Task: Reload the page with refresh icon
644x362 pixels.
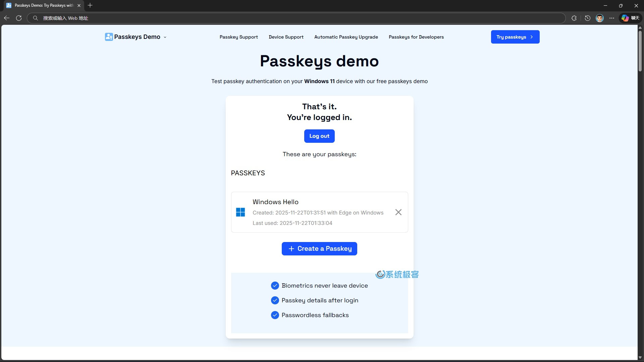Action: 19,18
